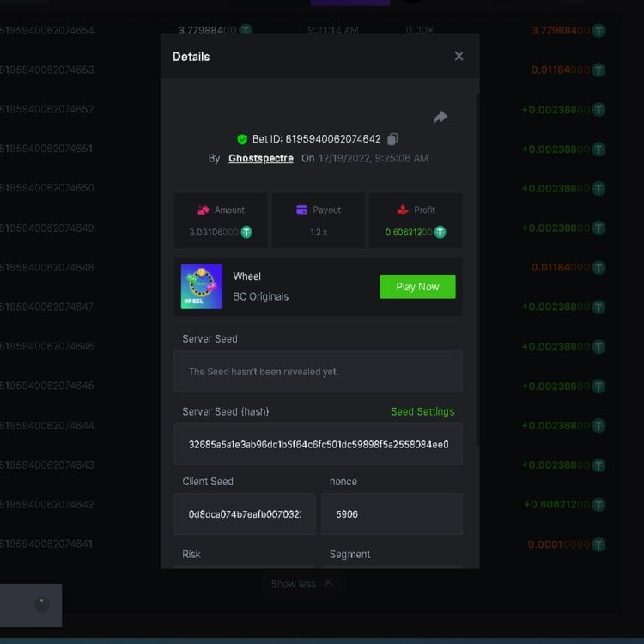Select the nonce field showing 5906

point(392,514)
